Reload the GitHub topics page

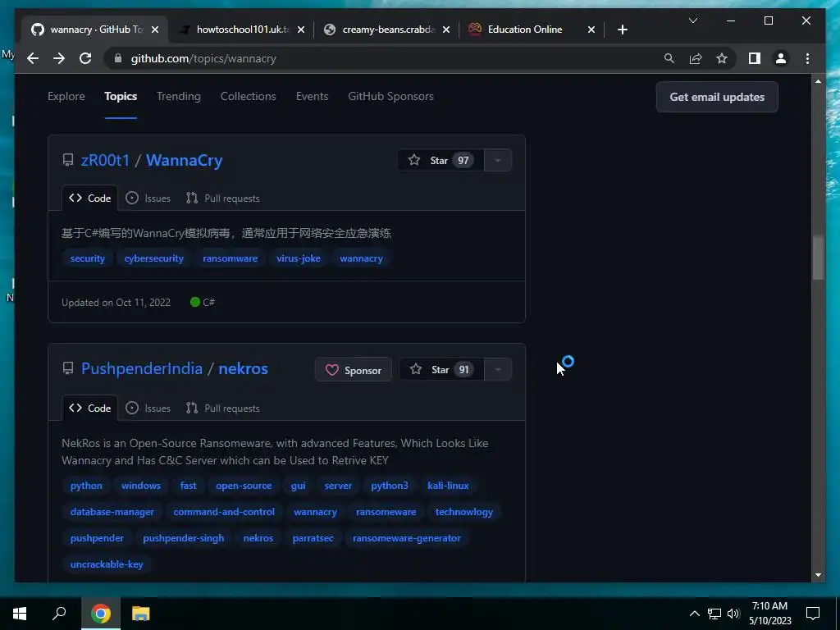(x=85, y=58)
